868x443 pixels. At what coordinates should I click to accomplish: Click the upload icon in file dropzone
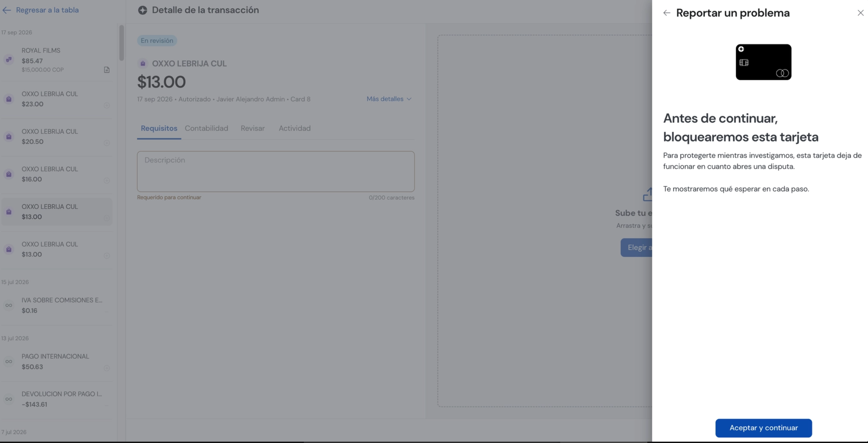point(647,195)
